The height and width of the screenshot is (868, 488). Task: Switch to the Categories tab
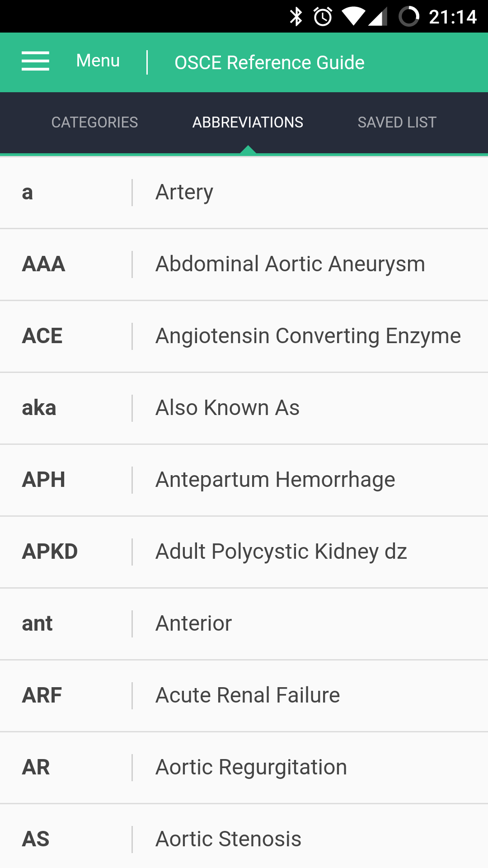[x=94, y=123]
